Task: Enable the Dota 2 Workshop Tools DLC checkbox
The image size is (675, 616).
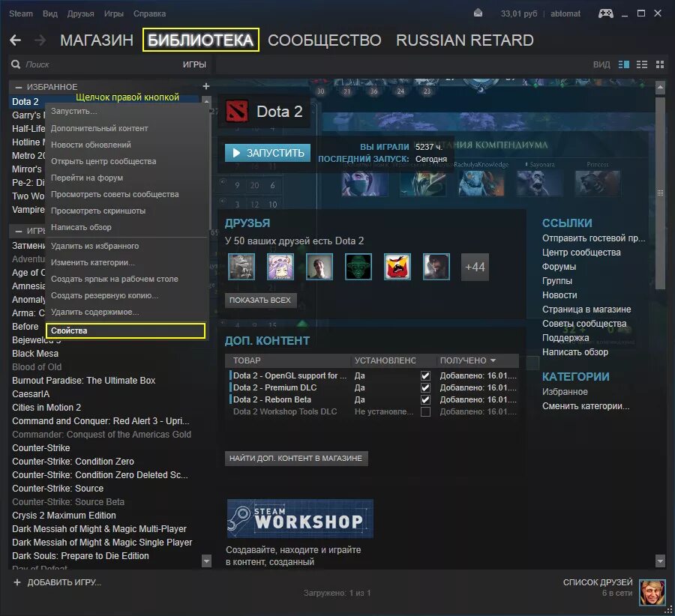Action: (425, 411)
